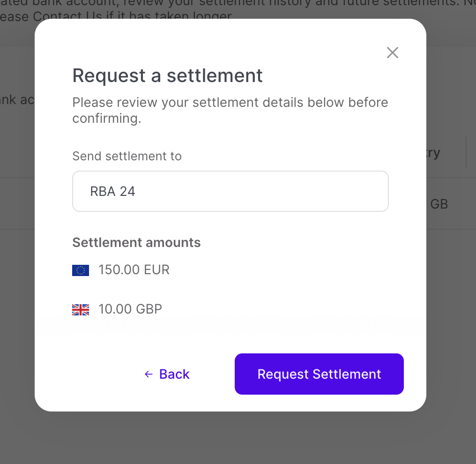Click the 'Settlement amounts' heading
Viewport: 476px width, 464px height.
coord(136,242)
